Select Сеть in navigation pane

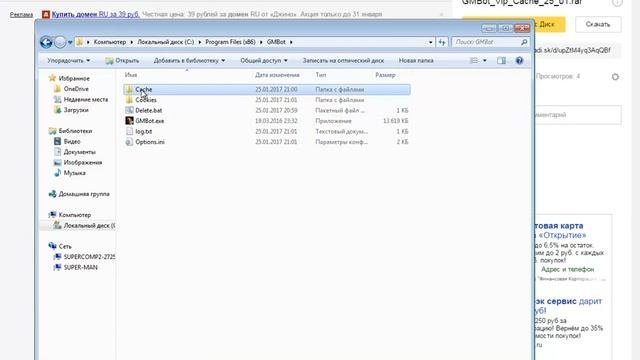[x=65, y=247]
